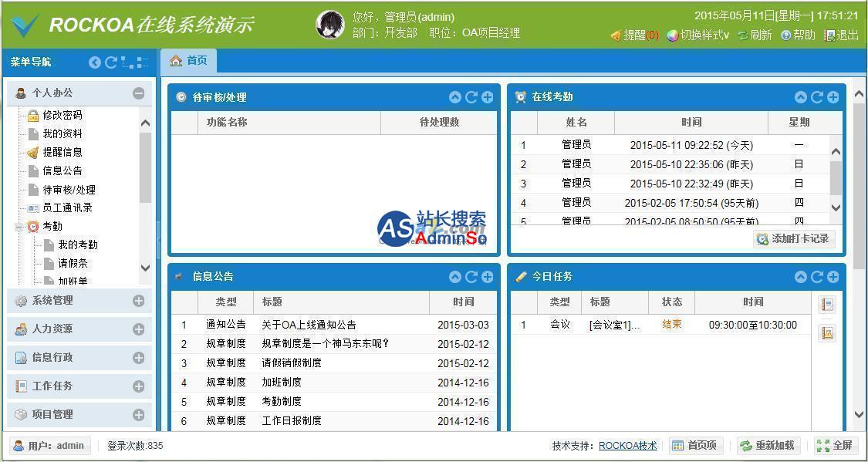Image resolution: width=868 pixels, height=462 pixels.
Task: Open 请假条 under 考勤
Action: pyautogui.click(x=73, y=263)
